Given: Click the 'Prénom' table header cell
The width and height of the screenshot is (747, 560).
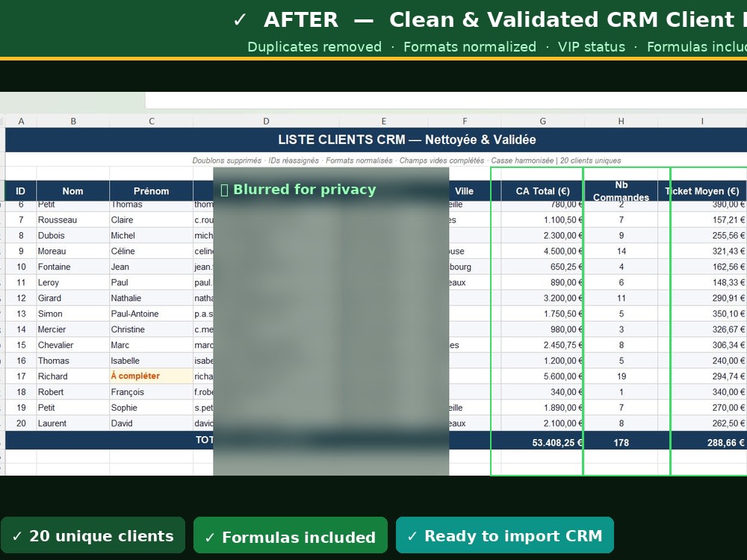Looking at the screenshot, I should 152,191.
